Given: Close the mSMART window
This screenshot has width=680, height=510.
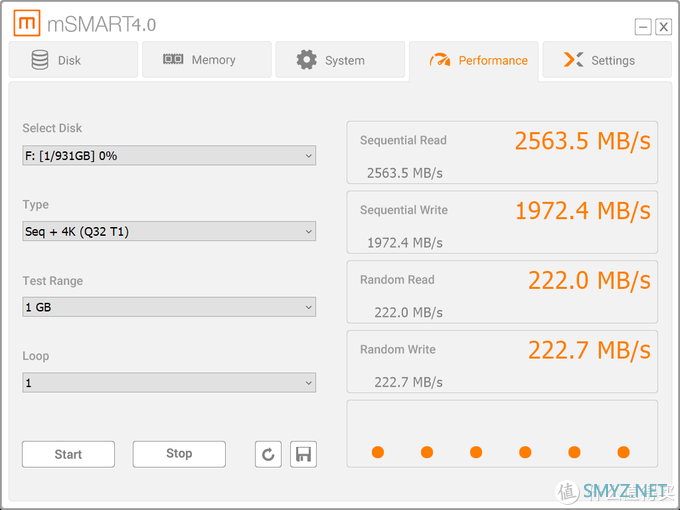Looking at the screenshot, I should [664, 27].
